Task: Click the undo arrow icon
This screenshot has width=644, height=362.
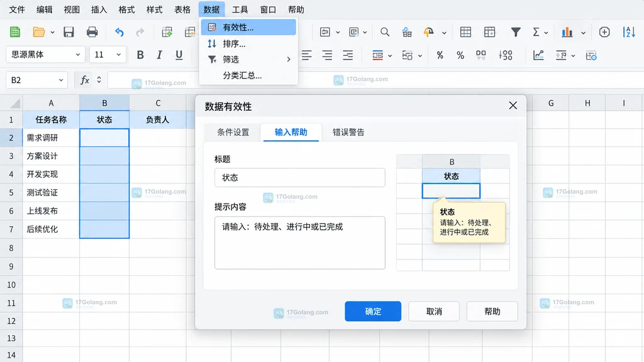Action: (x=119, y=32)
